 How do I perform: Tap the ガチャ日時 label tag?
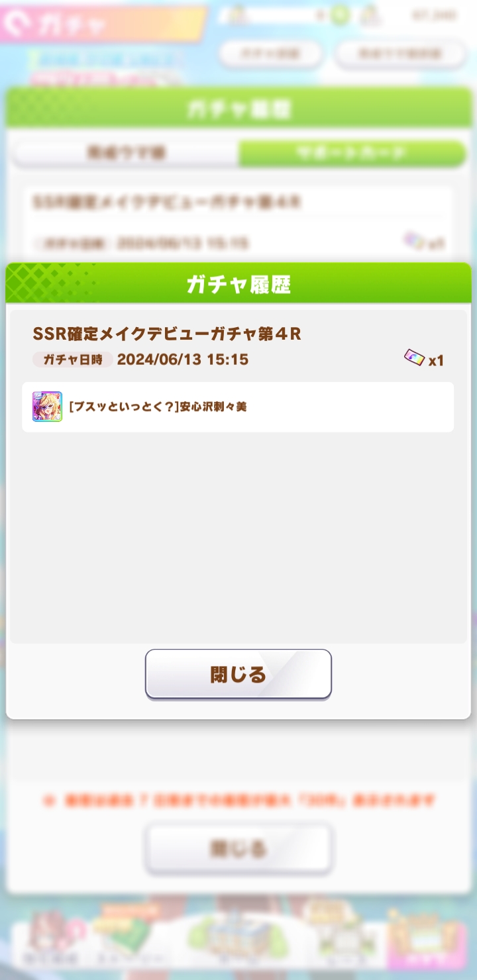(x=73, y=360)
